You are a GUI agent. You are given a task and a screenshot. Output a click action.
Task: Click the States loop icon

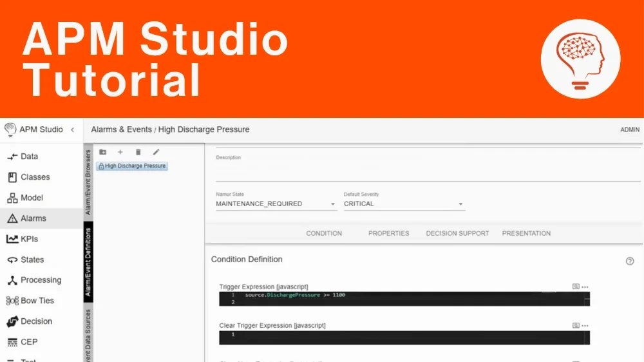pyautogui.click(x=12, y=260)
